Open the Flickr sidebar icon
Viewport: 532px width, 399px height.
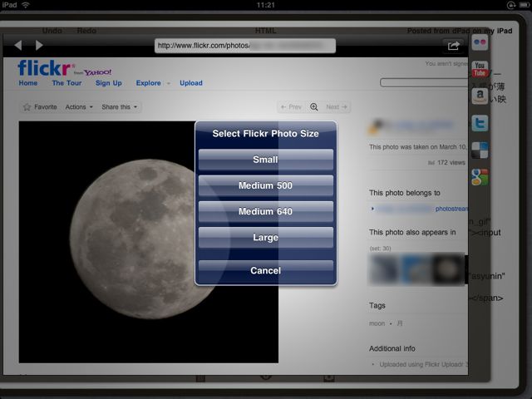(x=480, y=42)
